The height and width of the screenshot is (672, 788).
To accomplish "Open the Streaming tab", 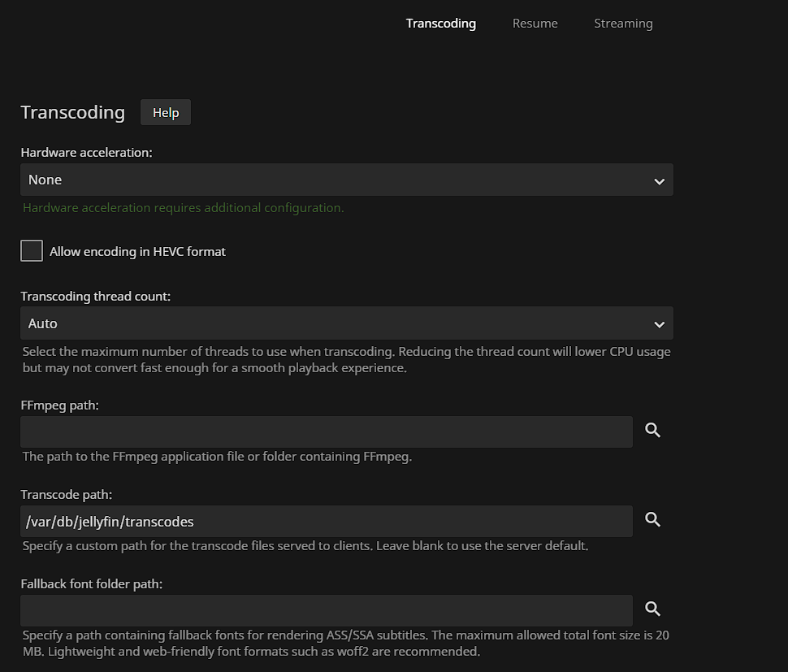I will [623, 24].
